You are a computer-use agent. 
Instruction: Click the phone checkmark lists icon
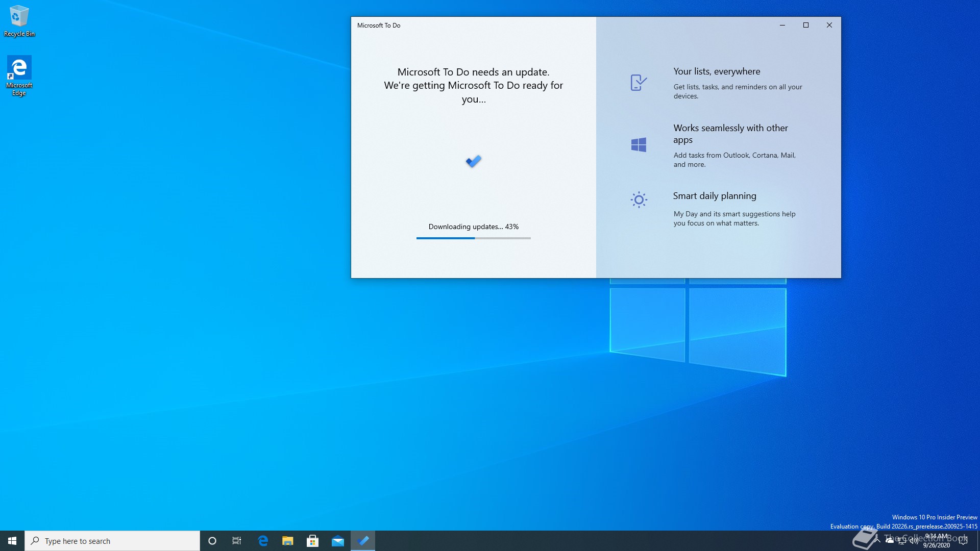(x=639, y=82)
